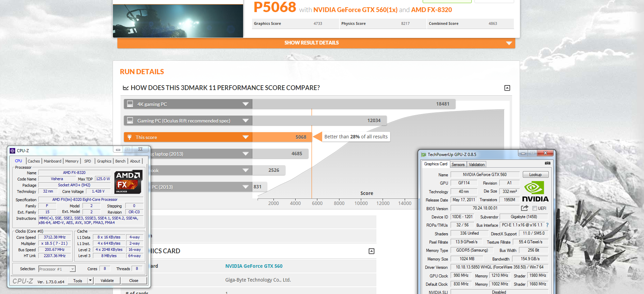Select the Graphics Card tab in GPU-Z
This screenshot has height=294, width=644.
tap(436, 164)
